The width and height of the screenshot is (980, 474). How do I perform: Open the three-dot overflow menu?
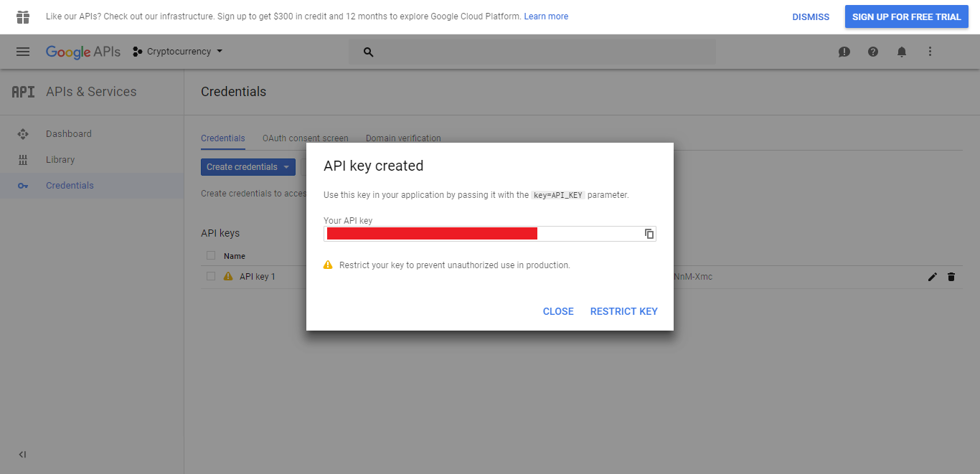click(930, 51)
